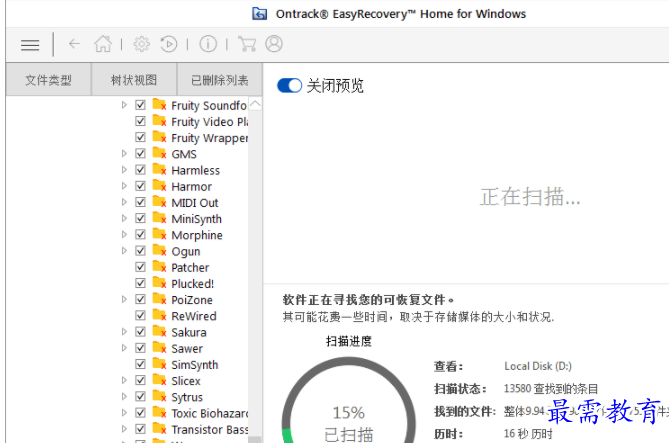Image resolution: width=669 pixels, height=443 pixels.
Task: Uncheck the Sytrus checkbox
Action: point(140,397)
